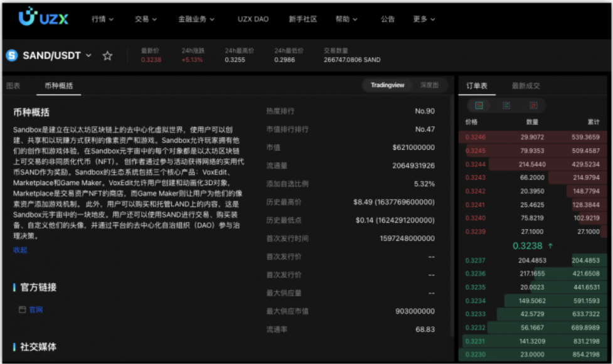Image resolution: width=613 pixels, height=364 pixels.
Task: Open the 更多 dropdown menu
Action: 424,19
